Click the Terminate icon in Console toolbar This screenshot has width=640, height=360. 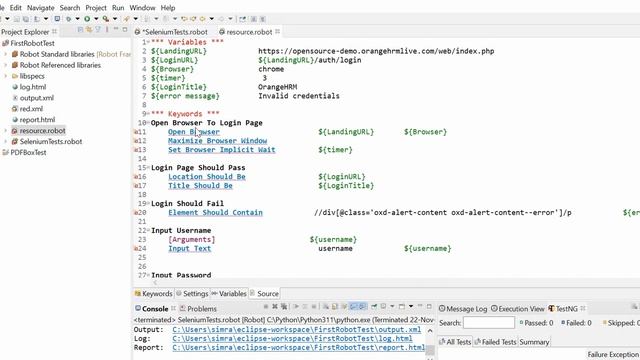coord(266,307)
